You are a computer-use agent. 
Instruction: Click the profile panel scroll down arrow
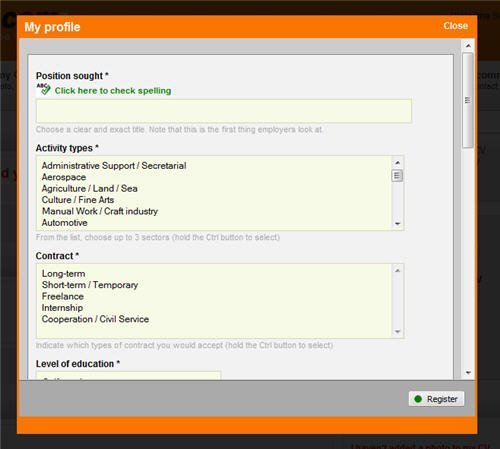click(468, 373)
